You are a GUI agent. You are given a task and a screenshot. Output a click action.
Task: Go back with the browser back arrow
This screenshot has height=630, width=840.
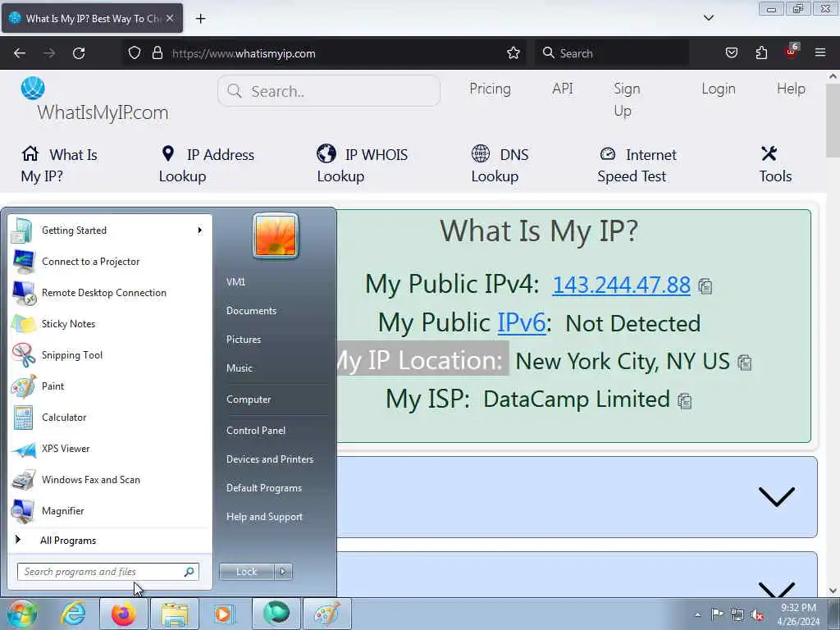tap(20, 53)
